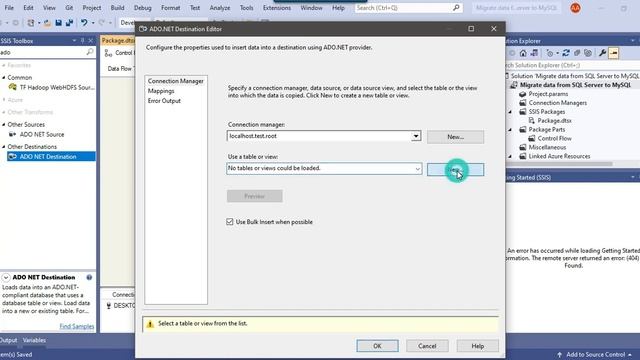The height and width of the screenshot is (360, 640).
Task: Switch to the Variables tab
Action: (34, 340)
